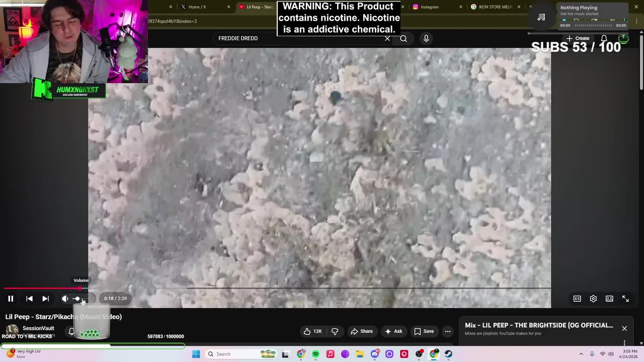The height and width of the screenshot is (362, 644).
Task: Click the system tray microphone icon
Action: pos(592,354)
